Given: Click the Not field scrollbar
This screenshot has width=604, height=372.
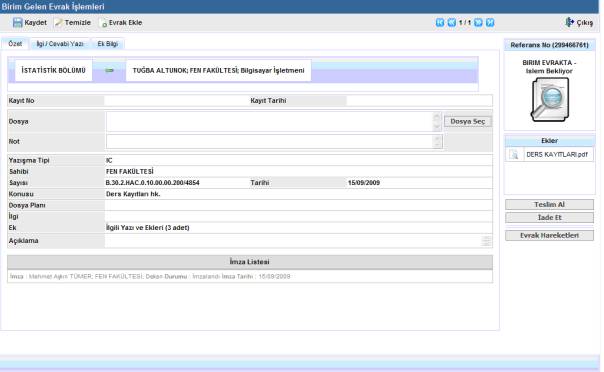Looking at the screenshot, I should [437, 142].
